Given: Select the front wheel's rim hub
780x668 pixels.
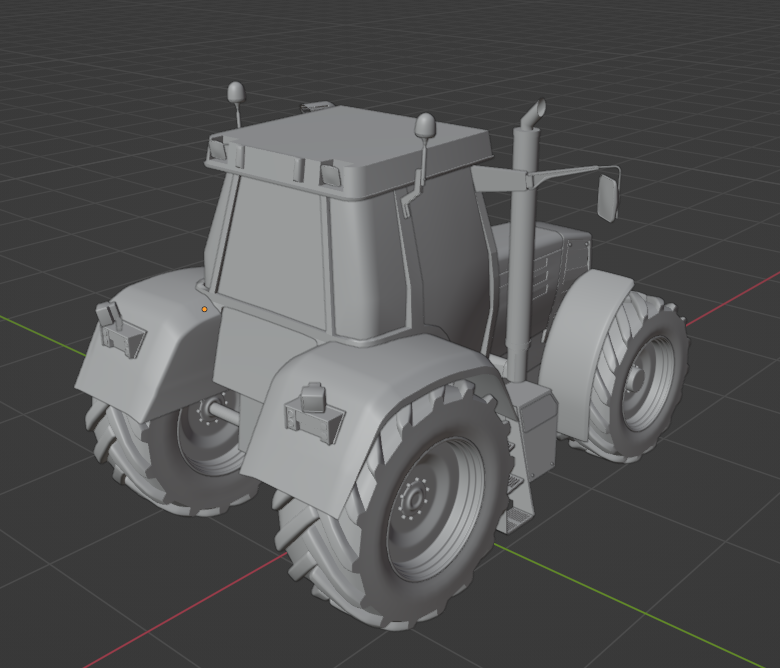Looking at the screenshot, I should pyautogui.click(x=637, y=380).
